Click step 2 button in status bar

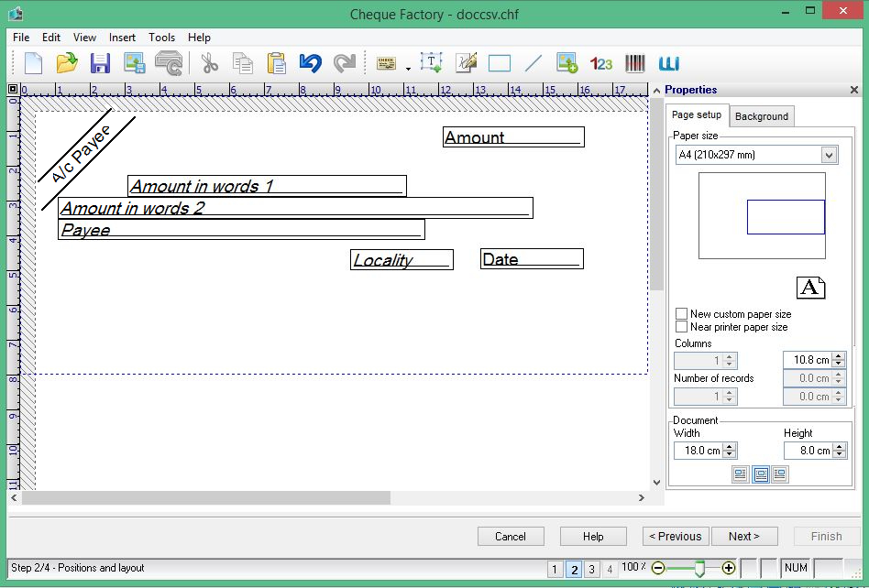(574, 569)
